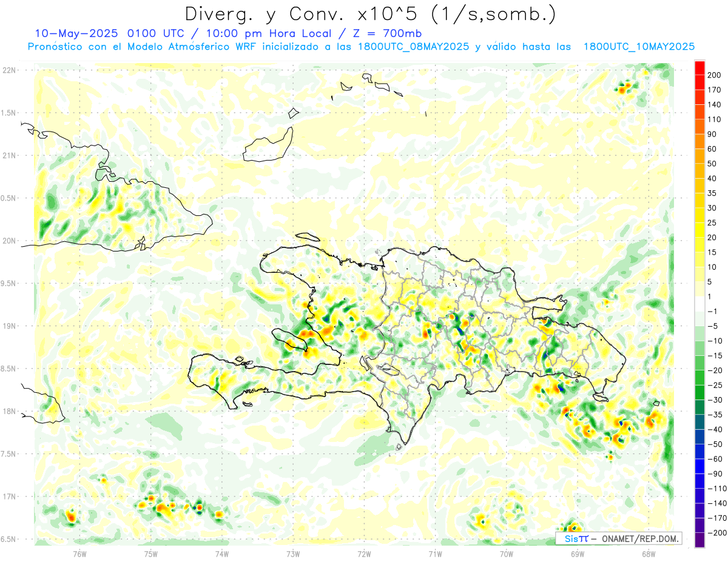Click the '50' colorbar value

pos(713,164)
